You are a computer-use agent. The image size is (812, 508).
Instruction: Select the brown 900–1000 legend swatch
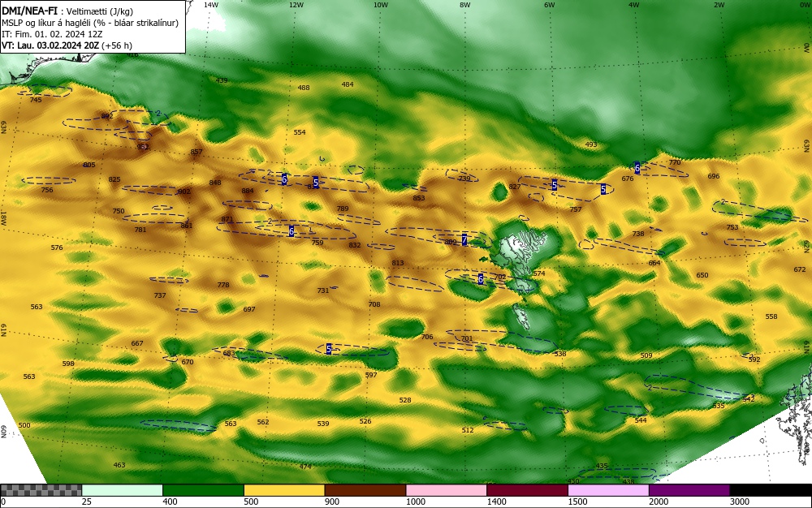pyautogui.click(x=365, y=490)
